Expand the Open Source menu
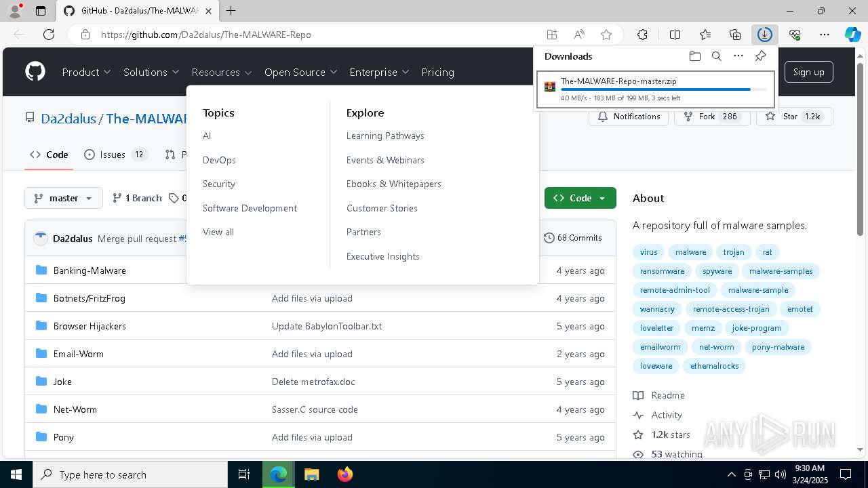Image resolution: width=868 pixels, height=488 pixels. pyautogui.click(x=300, y=72)
